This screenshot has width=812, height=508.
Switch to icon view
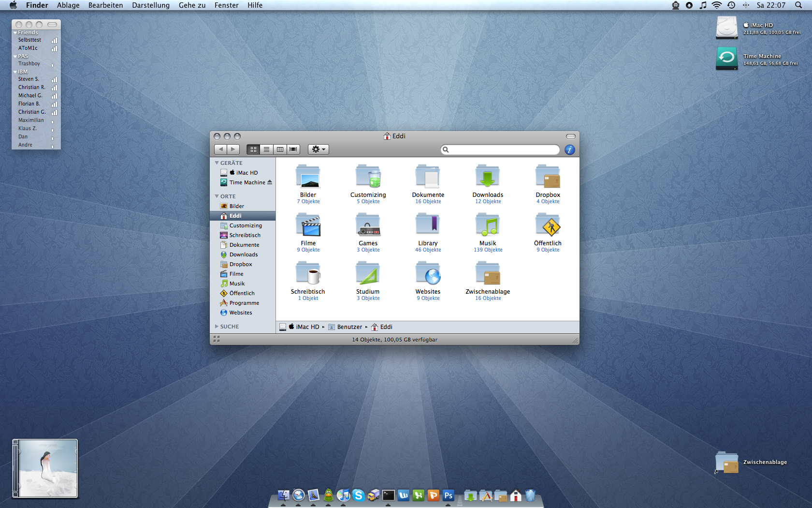[253, 149]
